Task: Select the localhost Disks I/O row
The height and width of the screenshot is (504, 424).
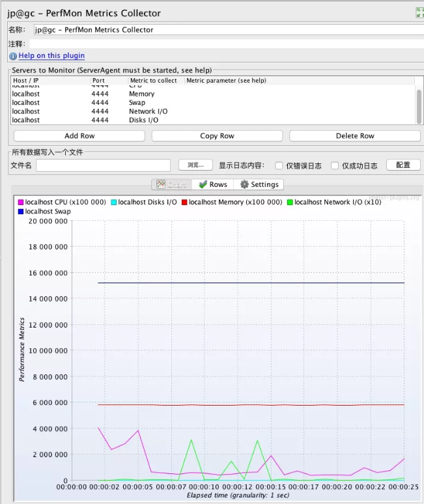Action: 213,120
